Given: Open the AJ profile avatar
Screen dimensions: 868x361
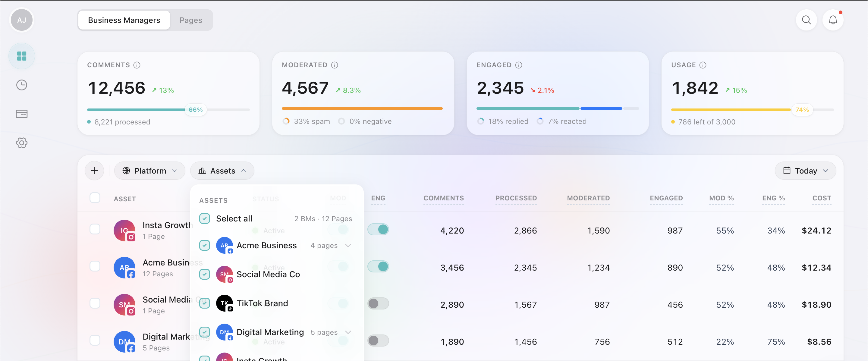Looking at the screenshot, I should point(22,20).
